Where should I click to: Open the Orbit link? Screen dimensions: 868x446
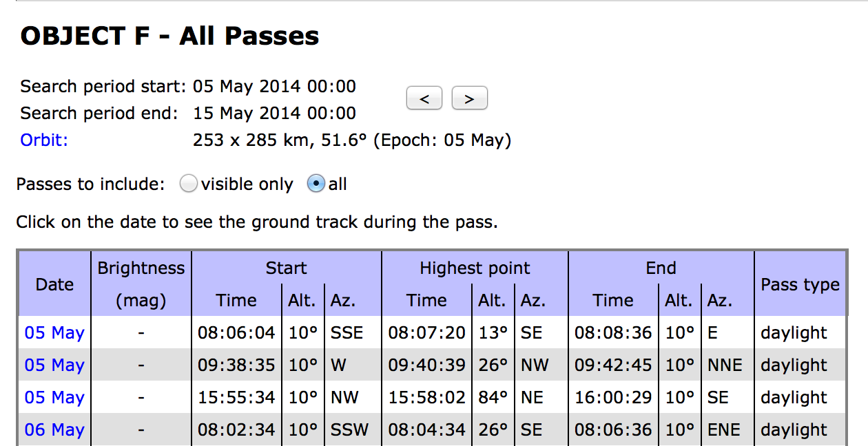pos(45,140)
